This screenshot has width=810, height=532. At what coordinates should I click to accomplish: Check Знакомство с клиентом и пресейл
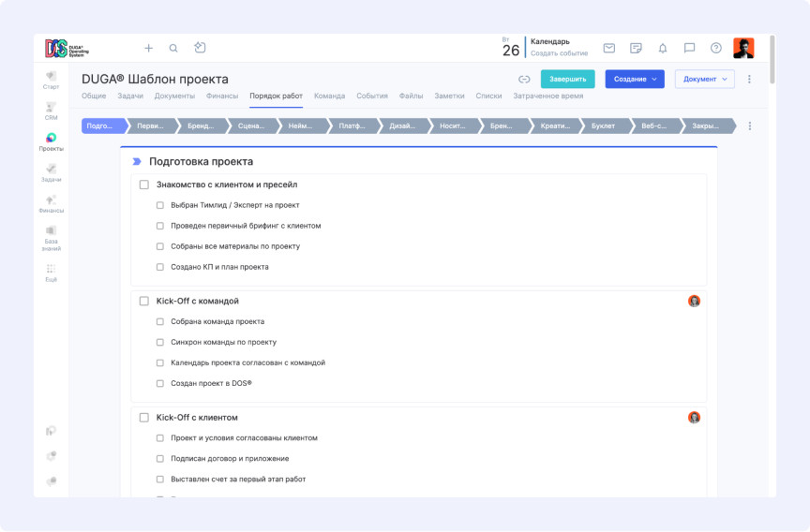pyautogui.click(x=144, y=185)
